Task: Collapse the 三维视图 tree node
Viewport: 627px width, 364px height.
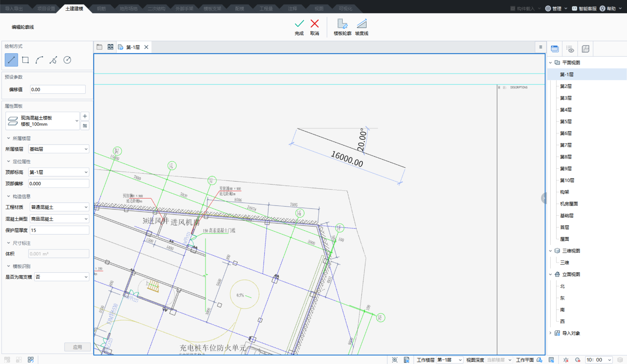Action: 550,251
